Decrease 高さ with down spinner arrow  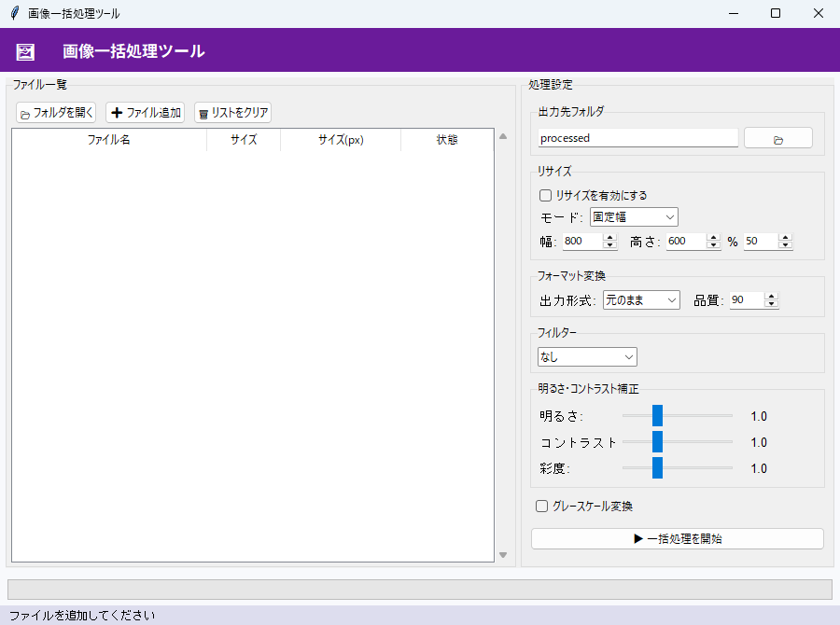pyautogui.click(x=713, y=245)
